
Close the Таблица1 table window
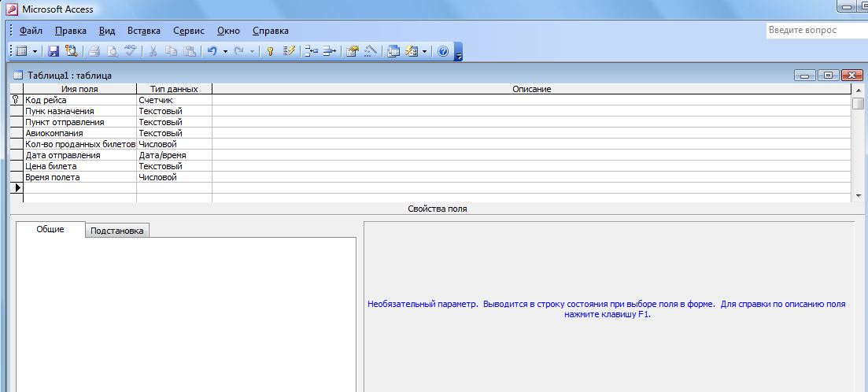click(852, 76)
